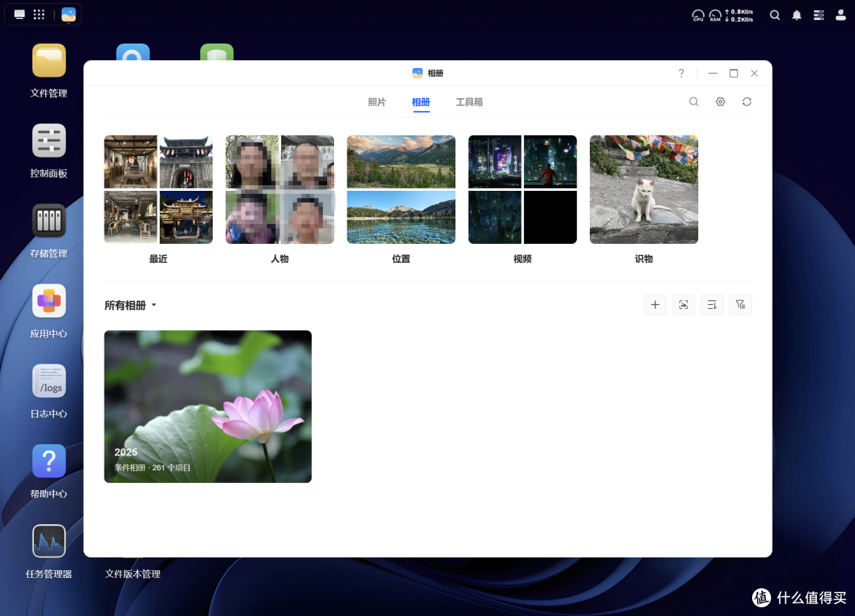855x616 pixels.
Task: Refresh the album view
Action: (x=747, y=102)
